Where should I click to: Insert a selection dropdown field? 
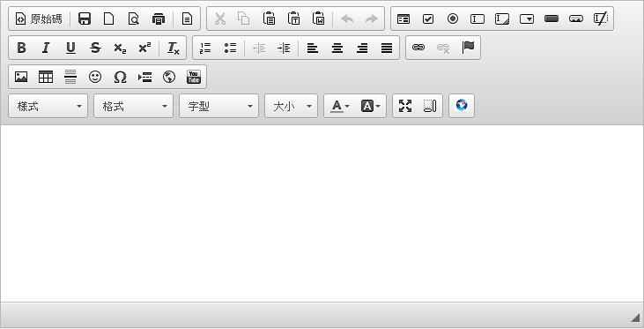tap(527, 19)
